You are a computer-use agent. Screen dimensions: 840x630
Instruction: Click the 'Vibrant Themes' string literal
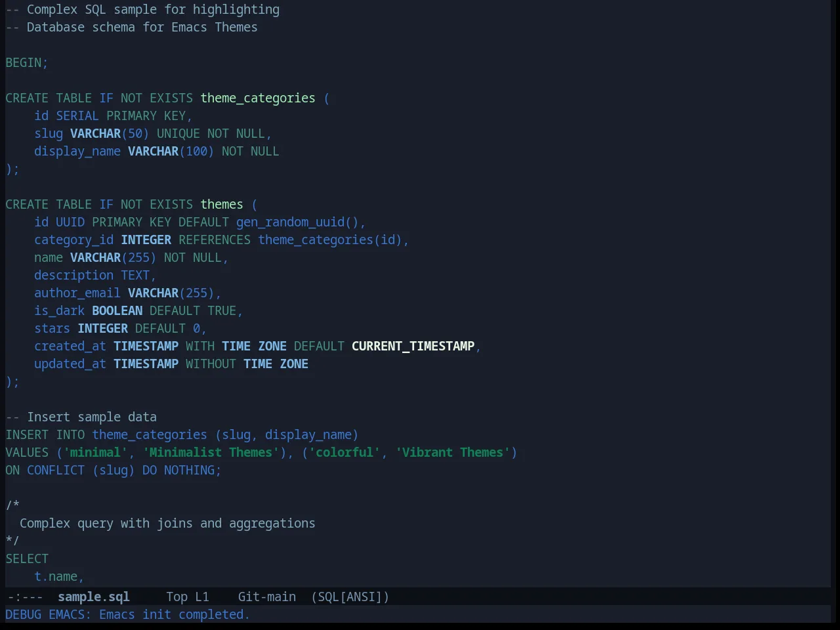(453, 452)
